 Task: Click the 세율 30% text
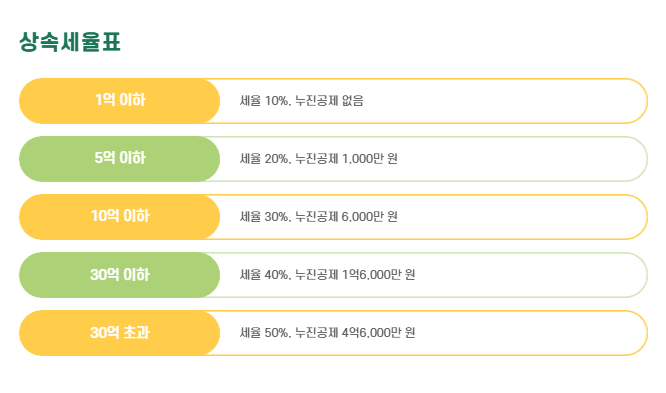point(264,217)
